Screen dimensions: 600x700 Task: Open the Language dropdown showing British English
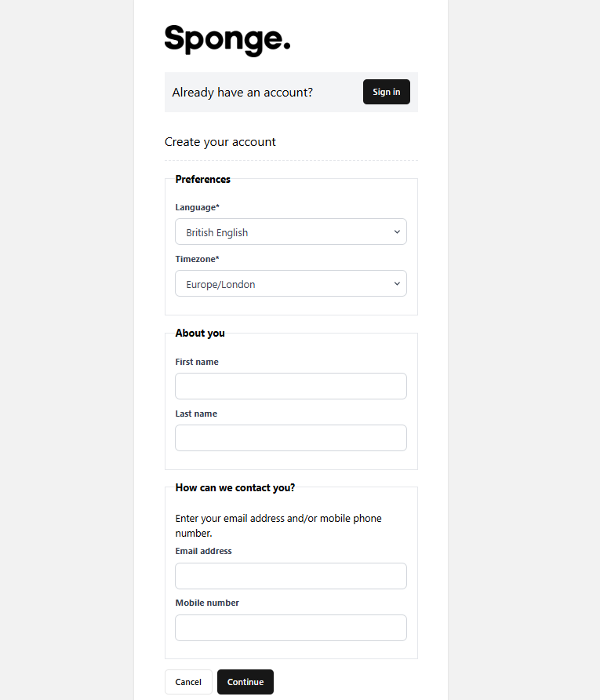[290, 232]
